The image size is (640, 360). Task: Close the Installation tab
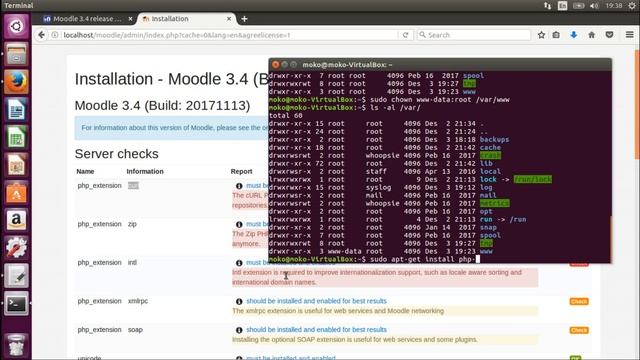(x=229, y=19)
